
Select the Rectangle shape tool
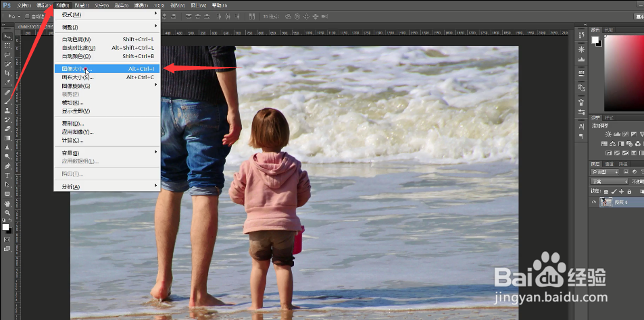coord(7,193)
